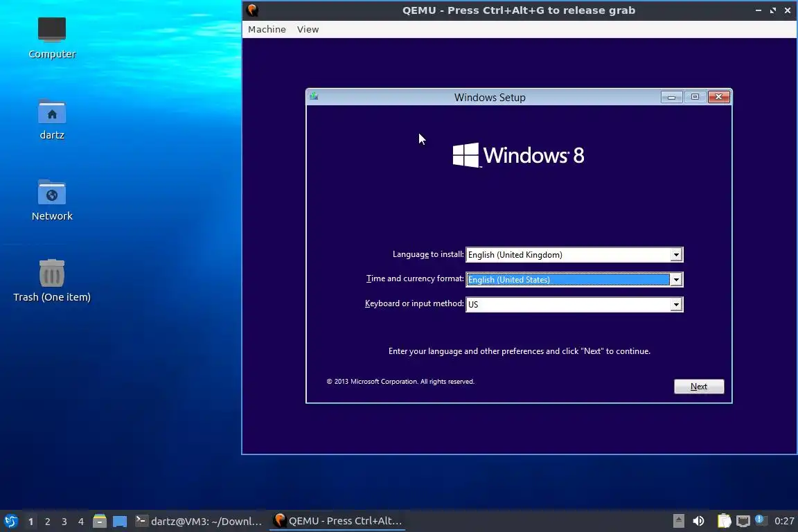Close the QEMU window
The height and width of the screenshot is (532, 798).
(788, 10)
